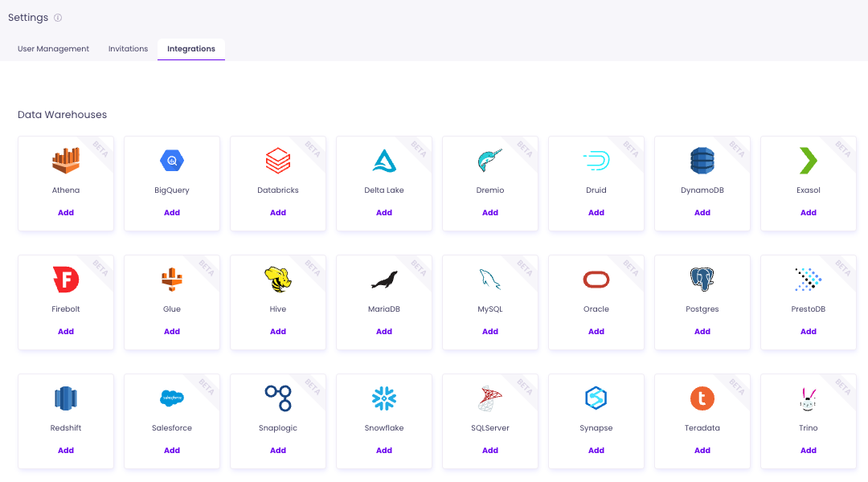Viewport: 868px width, 482px height.
Task: Add the MySQL data warehouse
Action: pos(490,332)
